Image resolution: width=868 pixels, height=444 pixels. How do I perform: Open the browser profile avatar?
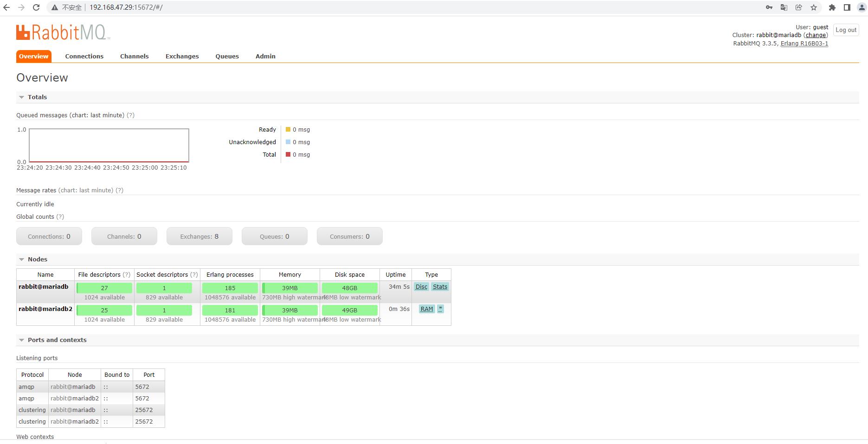pyautogui.click(x=862, y=7)
